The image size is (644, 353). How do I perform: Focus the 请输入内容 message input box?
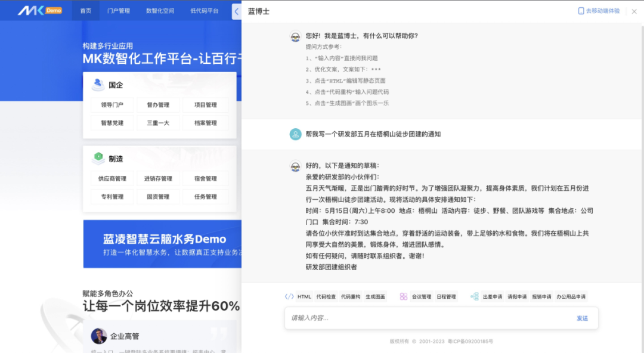[429, 318]
